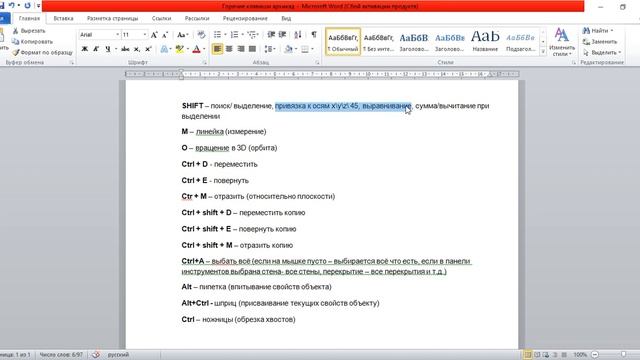Select the Подзаголовок style
The width and height of the screenshot is (640, 360).
click(x=520, y=42)
